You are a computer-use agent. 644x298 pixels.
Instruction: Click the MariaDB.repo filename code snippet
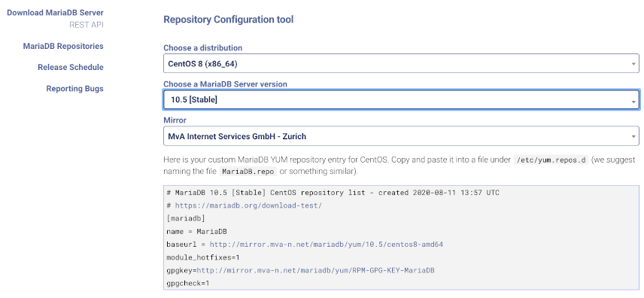pyautogui.click(x=248, y=172)
